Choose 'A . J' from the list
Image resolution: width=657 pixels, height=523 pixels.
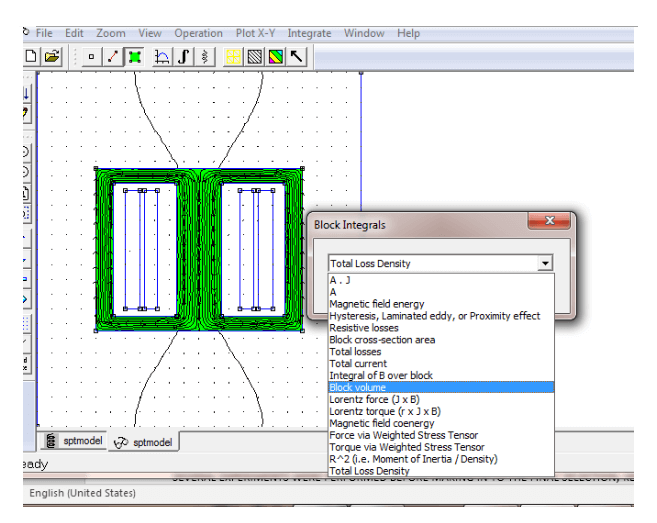click(441, 280)
